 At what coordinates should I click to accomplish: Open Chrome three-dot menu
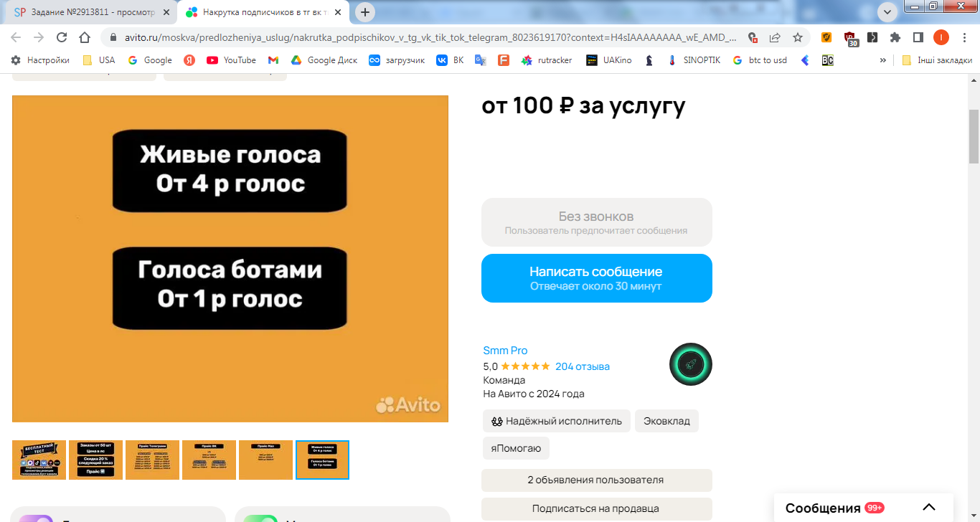tap(963, 37)
